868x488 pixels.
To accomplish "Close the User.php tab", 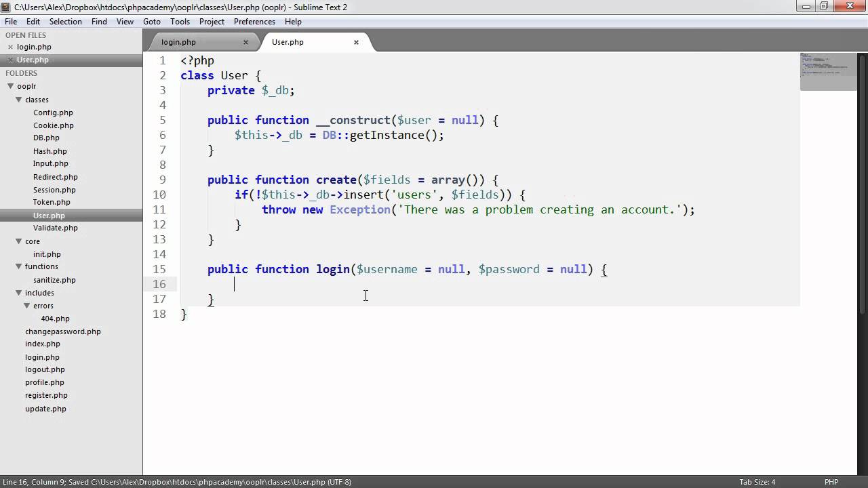I will point(356,42).
